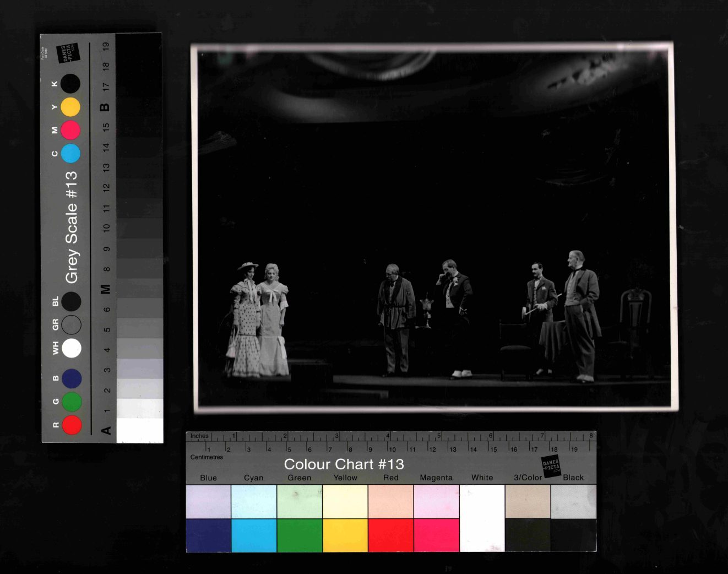Pick the beige tint swatch under 3/Color
This screenshot has width=728, height=574.
[528, 501]
